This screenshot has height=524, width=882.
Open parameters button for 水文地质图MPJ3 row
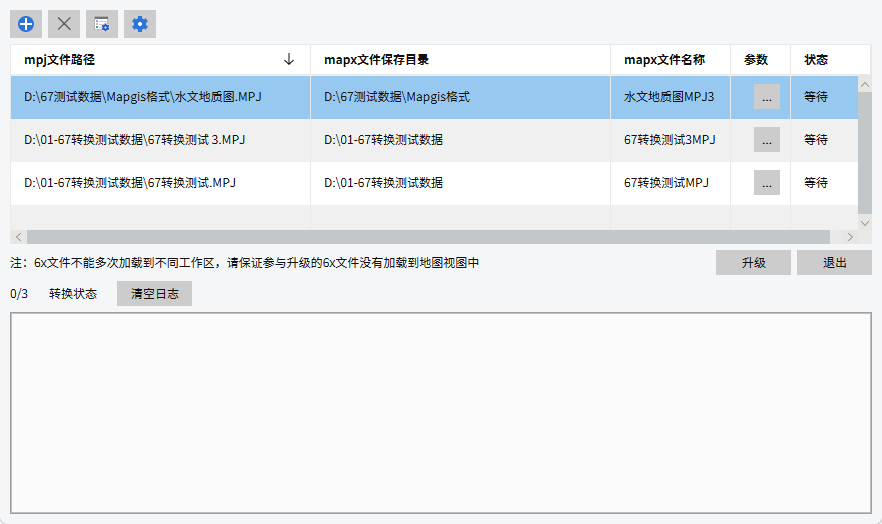point(766,97)
